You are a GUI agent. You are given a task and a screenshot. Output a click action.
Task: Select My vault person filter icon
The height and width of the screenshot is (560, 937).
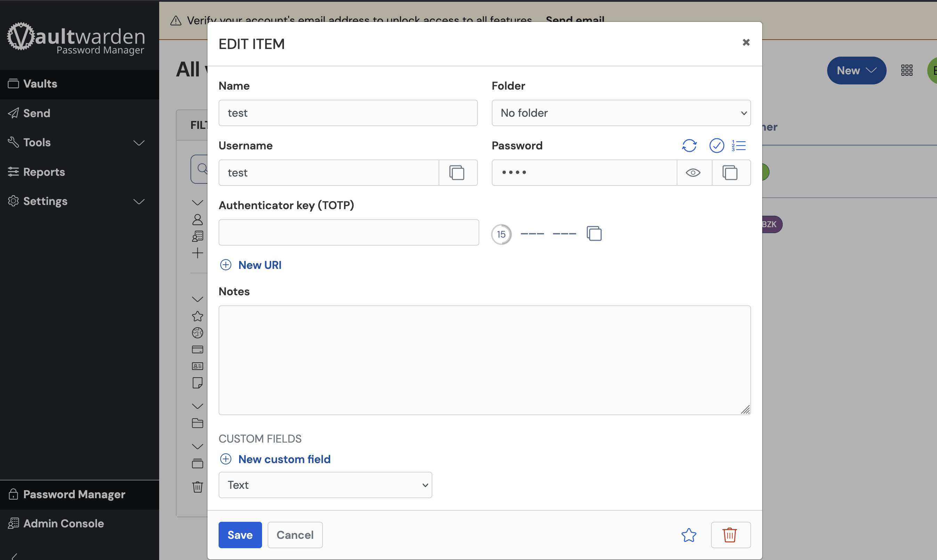point(197,220)
